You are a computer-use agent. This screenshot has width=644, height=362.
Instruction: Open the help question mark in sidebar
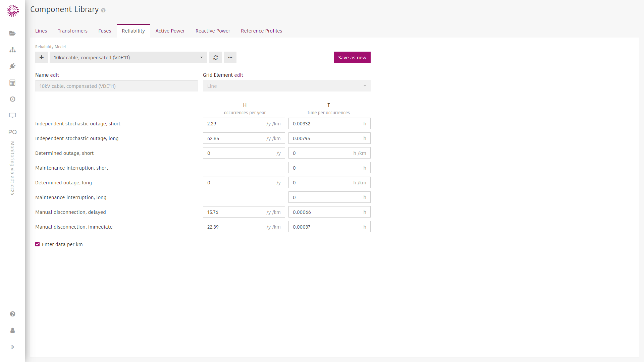12,314
